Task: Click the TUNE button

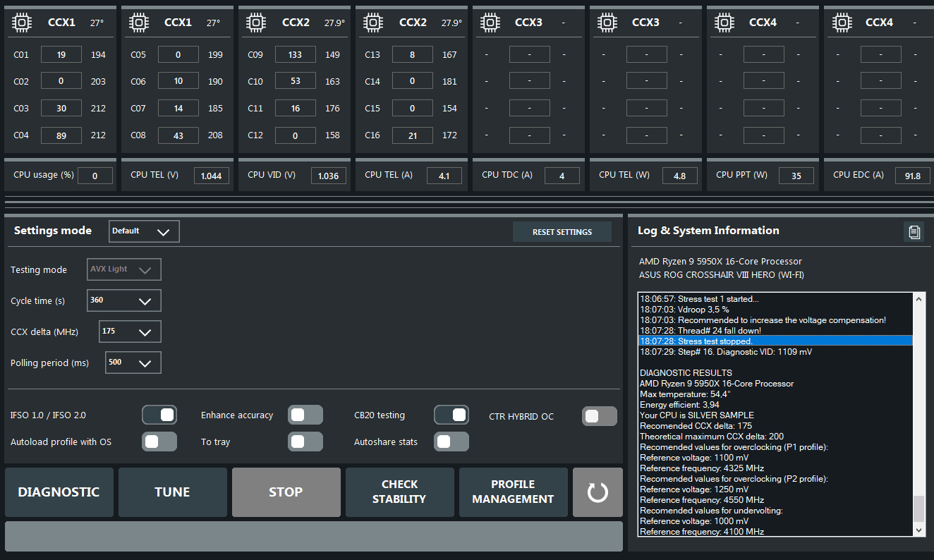Action: click(173, 492)
